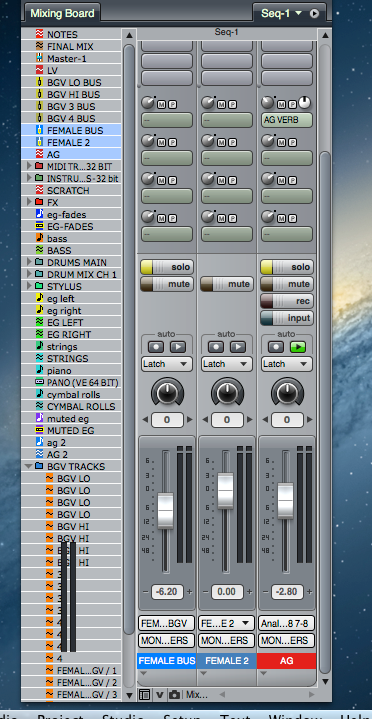Record-enable the AG channel

coord(287,301)
